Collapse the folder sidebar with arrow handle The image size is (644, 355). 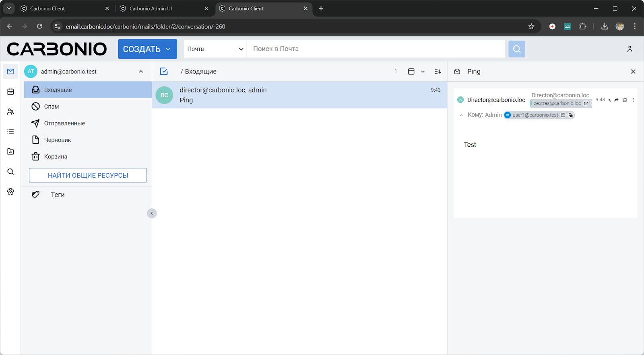[152, 213]
